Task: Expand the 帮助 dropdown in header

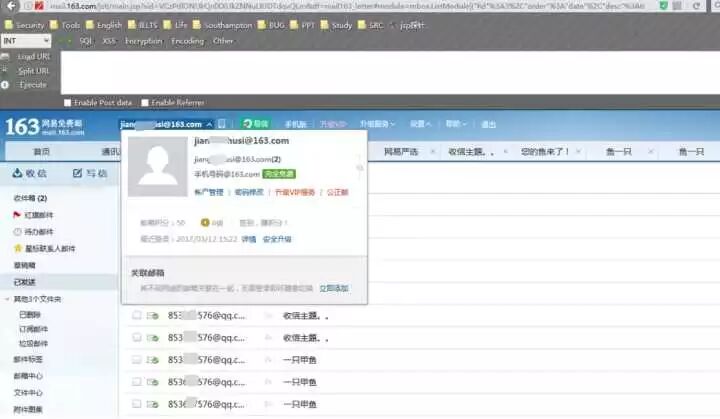Action: point(456,125)
